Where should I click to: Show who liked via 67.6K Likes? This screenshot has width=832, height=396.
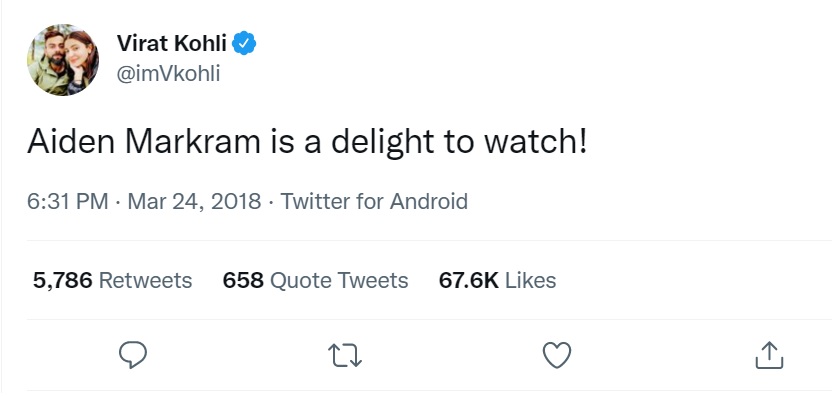point(497,280)
